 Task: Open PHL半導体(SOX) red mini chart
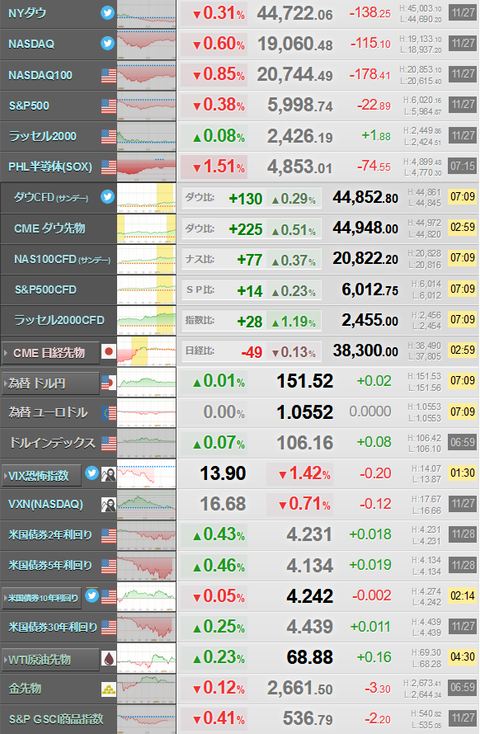[x=147, y=168]
